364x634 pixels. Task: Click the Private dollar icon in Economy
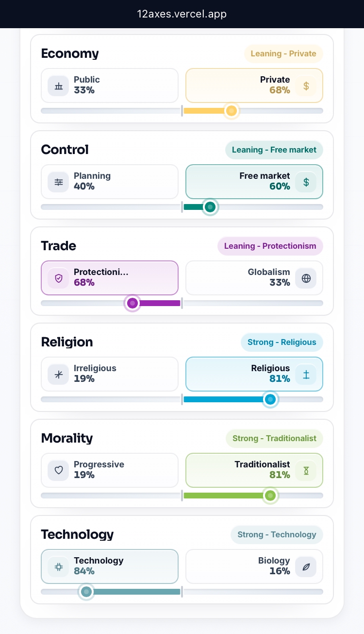[x=306, y=86]
